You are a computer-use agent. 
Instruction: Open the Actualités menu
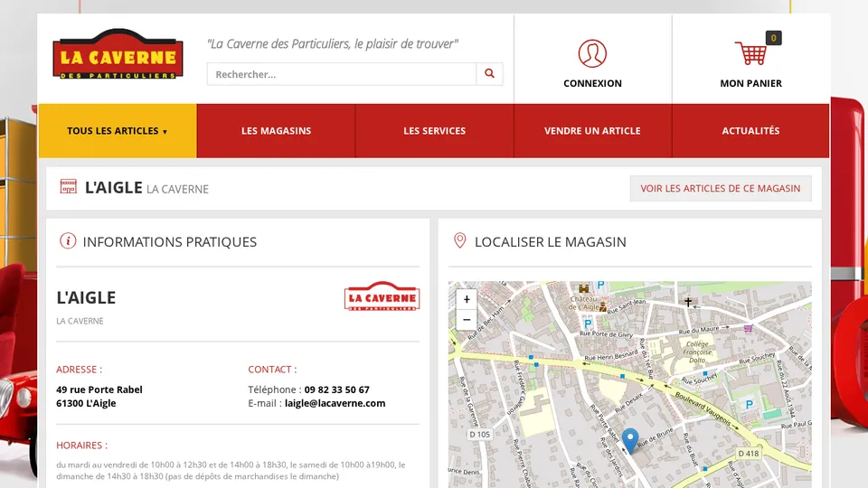click(x=750, y=131)
